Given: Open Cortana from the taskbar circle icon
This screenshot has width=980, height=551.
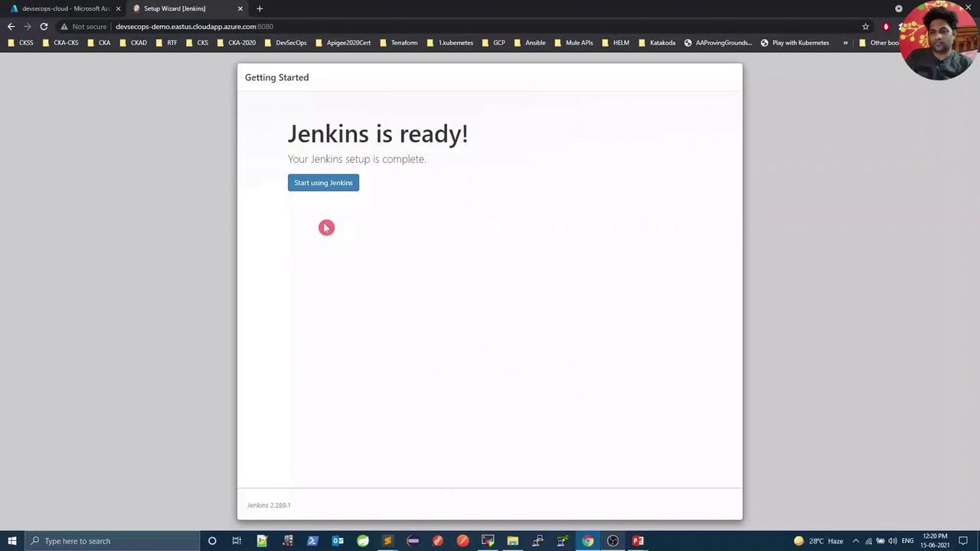Looking at the screenshot, I should [212, 541].
